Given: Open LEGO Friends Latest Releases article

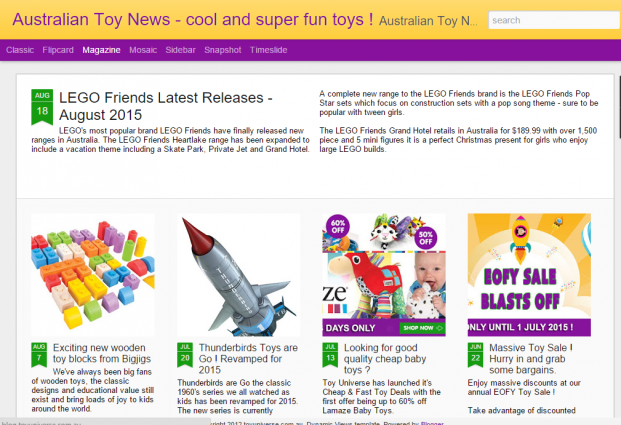Looking at the screenshot, I should (x=180, y=105).
